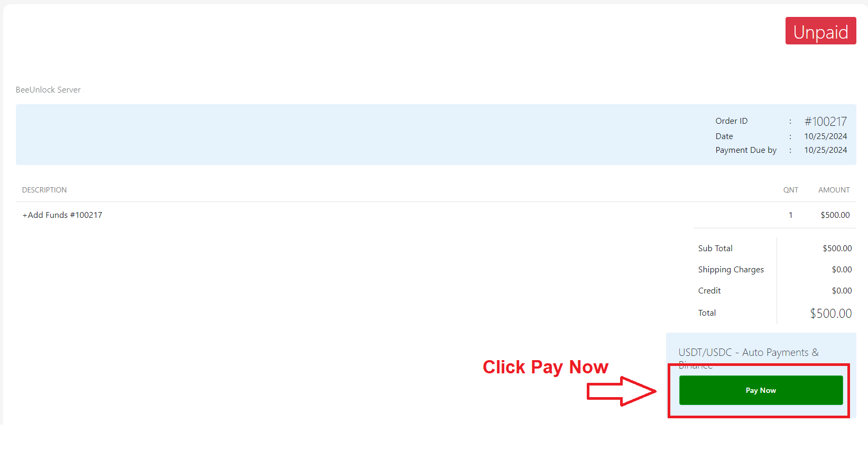Click the red Click Pay Now annotation text
Viewport: 868px width, 459px height.
click(546, 367)
